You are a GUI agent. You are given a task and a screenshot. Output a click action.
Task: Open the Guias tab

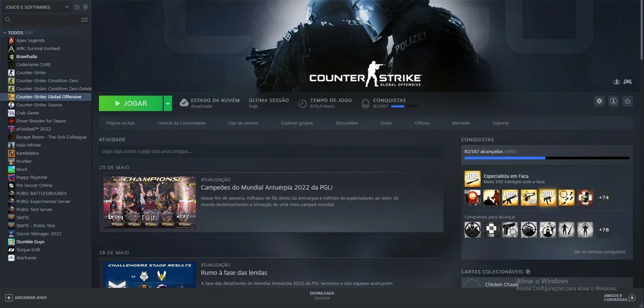tap(386, 123)
